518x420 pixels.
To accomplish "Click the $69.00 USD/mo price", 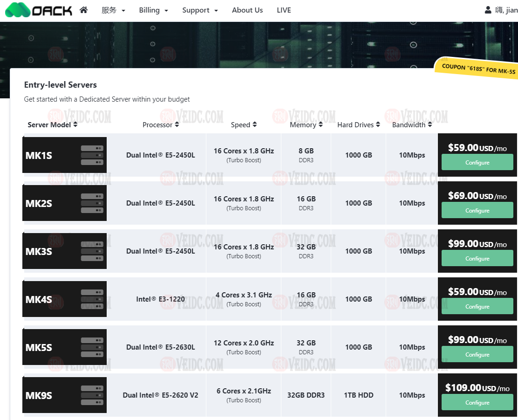I will (477, 196).
